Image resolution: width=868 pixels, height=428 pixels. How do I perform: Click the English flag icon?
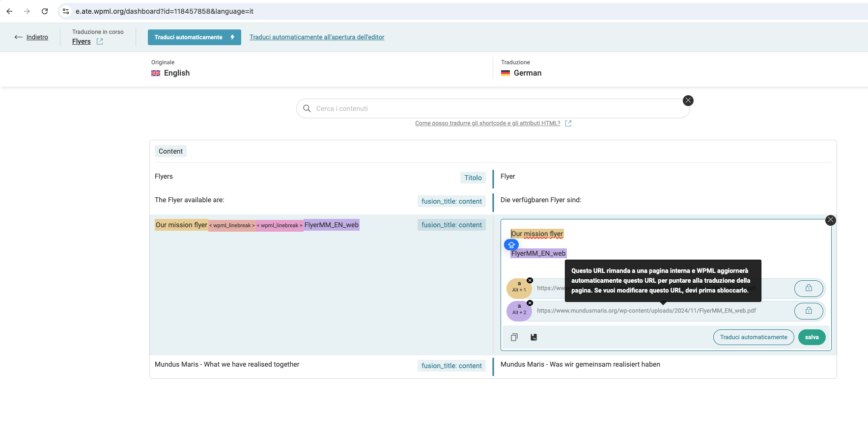(x=156, y=73)
